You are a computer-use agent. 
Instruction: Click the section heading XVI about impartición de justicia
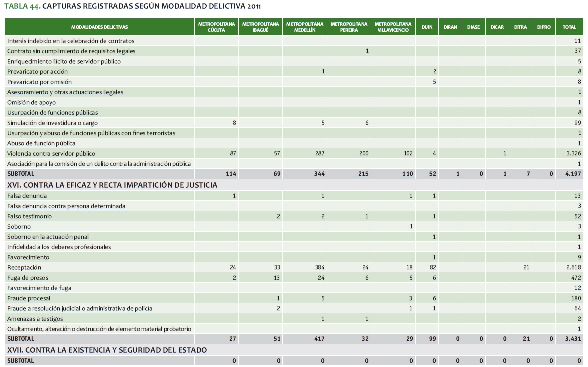[112, 185]
